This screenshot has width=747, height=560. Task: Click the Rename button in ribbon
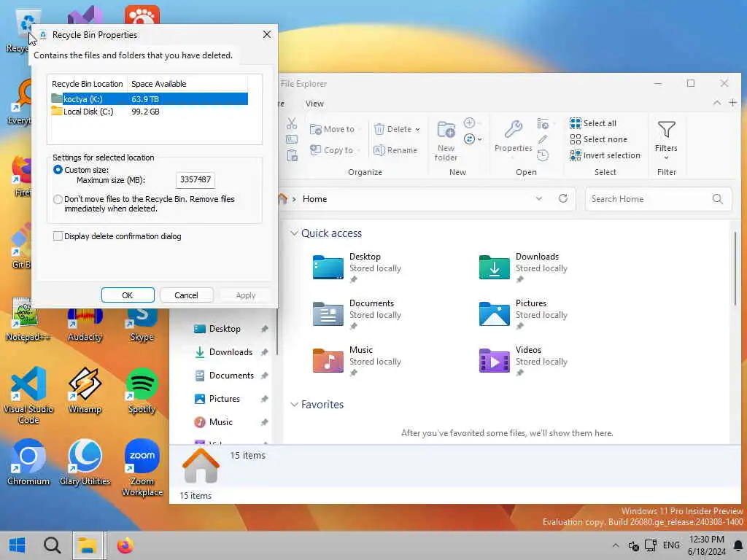395,150
